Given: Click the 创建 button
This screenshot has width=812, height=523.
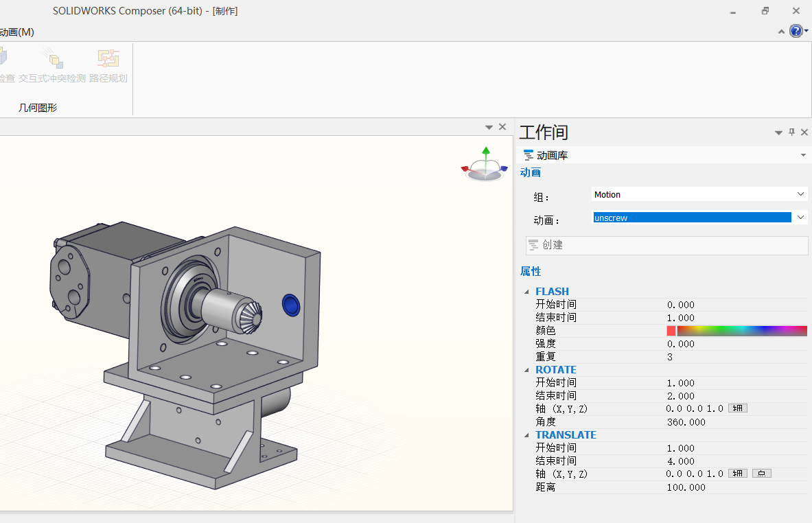Looking at the screenshot, I should [666, 245].
